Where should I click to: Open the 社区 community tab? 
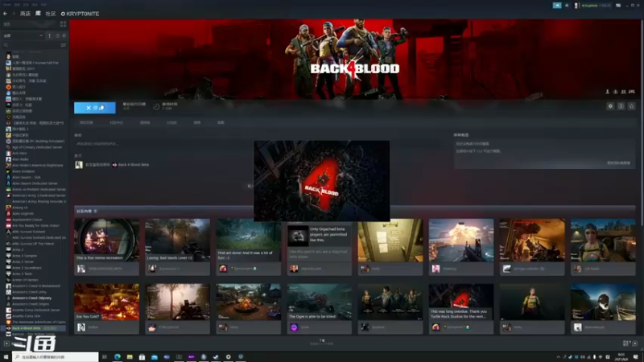click(x=51, y=14)
